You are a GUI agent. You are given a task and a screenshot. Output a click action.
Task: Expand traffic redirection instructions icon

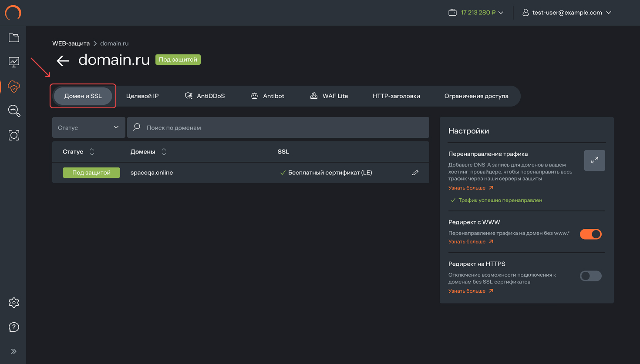(x=595, y=160)
